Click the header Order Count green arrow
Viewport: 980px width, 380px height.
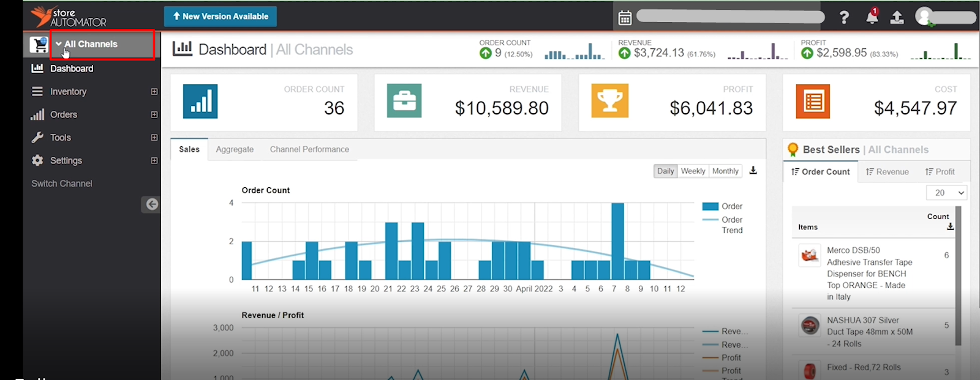[x=486, y=53]
